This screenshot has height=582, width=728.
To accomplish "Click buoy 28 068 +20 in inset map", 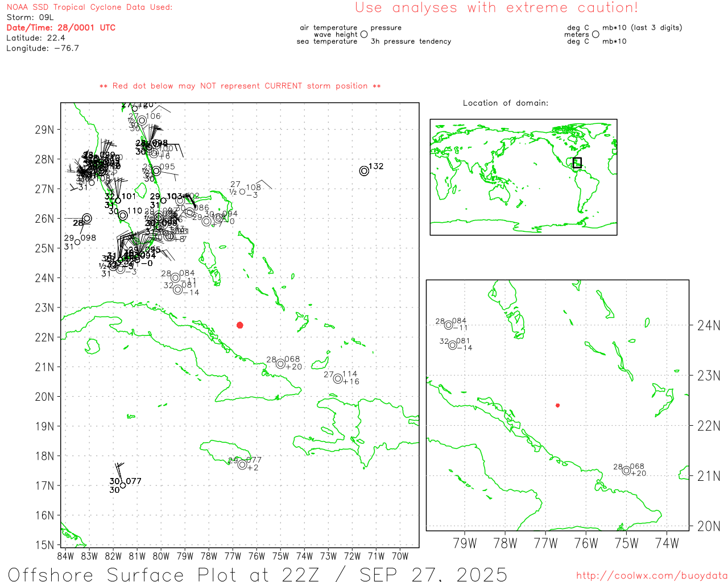I will (626, 471).
